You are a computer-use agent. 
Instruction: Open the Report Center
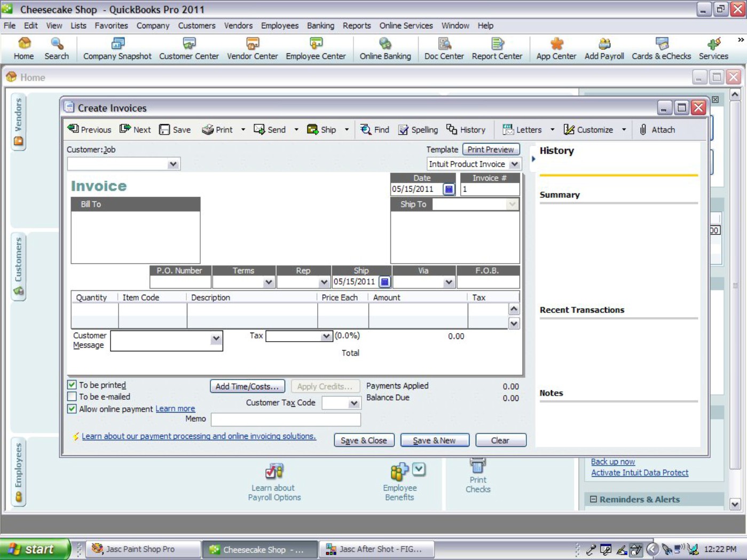(497, 49)
